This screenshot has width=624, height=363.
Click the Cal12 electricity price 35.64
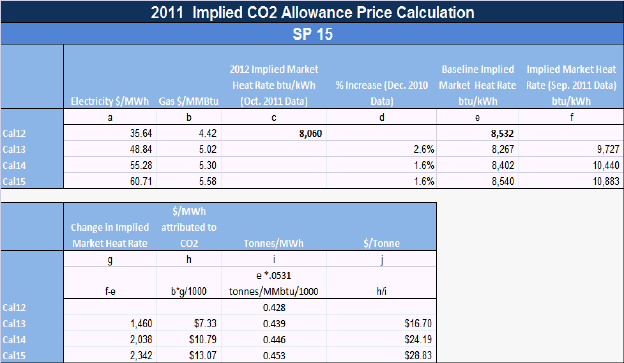click(x=141, y=133)
